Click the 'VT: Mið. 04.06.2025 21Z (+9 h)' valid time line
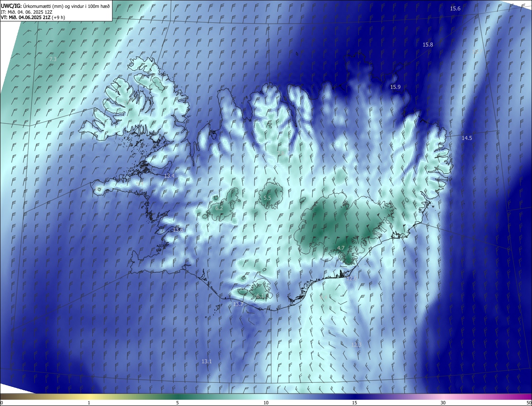This screenshot has height=406, width=532. point(33,17)
